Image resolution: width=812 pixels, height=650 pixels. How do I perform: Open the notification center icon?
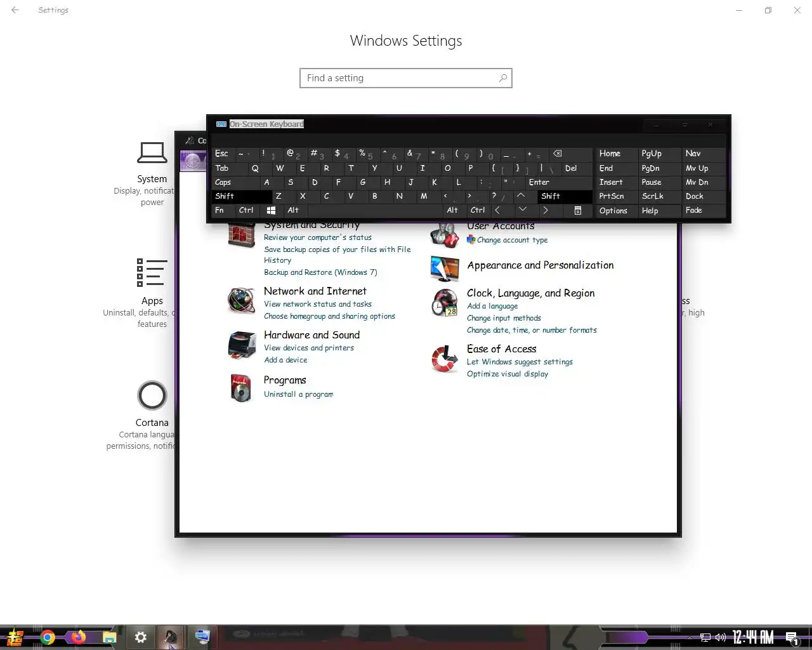point(792,638)
